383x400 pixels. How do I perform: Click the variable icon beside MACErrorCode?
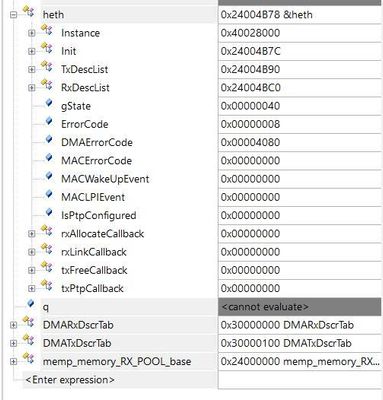[x=49, y=158]
